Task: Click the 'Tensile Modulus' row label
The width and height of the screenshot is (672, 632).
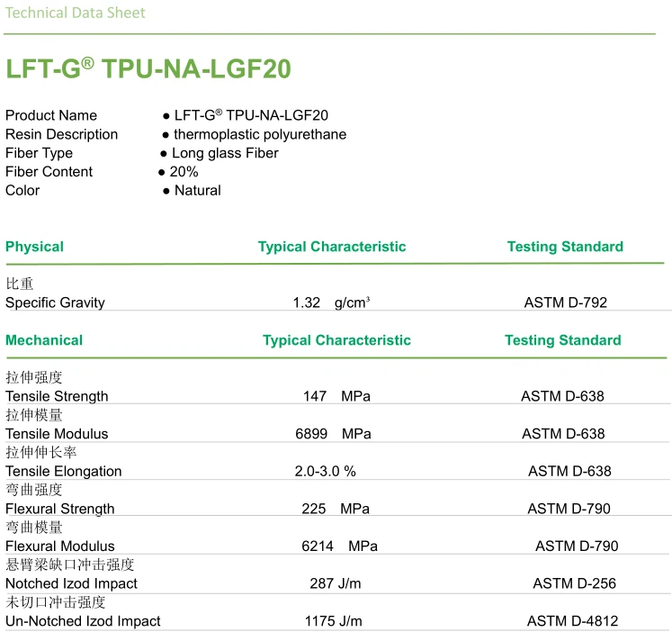Action: 57,434
